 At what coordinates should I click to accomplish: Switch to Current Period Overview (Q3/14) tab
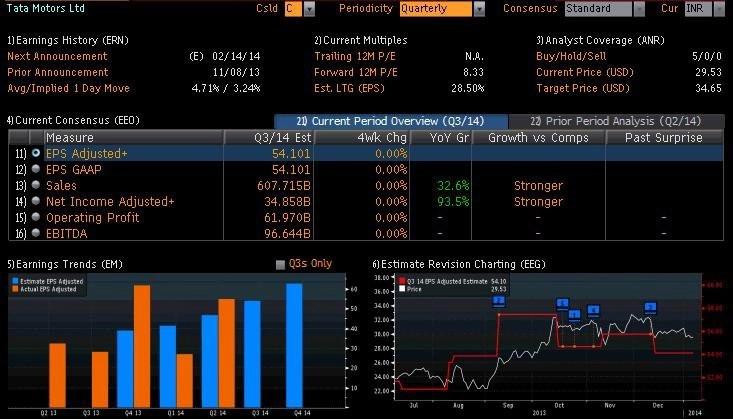point(391,121)
